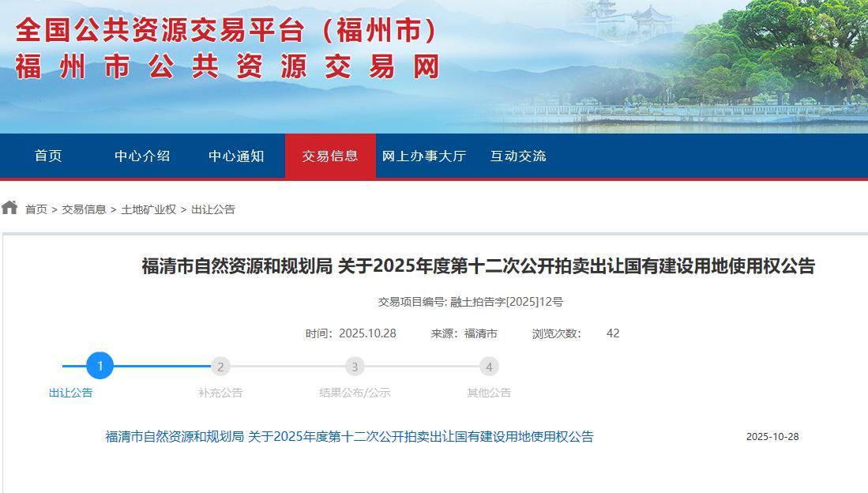Click the 结果公布/公示 step label
Screen dimensions: 868x493
355,393
